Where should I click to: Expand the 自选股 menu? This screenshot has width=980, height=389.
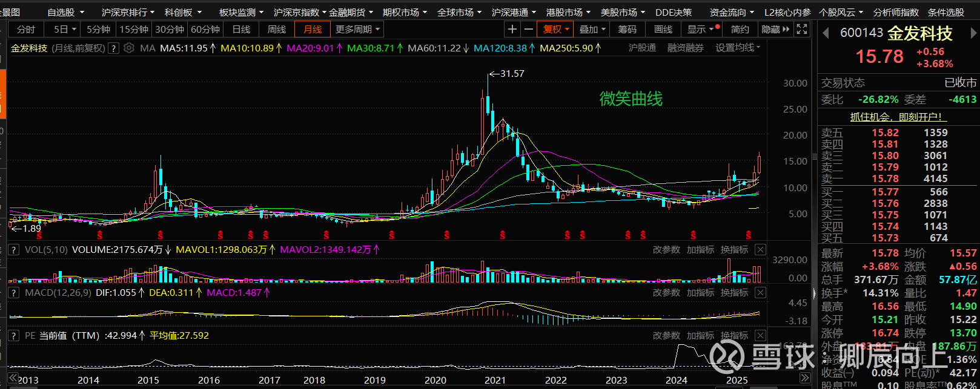[x=66, y=12]
